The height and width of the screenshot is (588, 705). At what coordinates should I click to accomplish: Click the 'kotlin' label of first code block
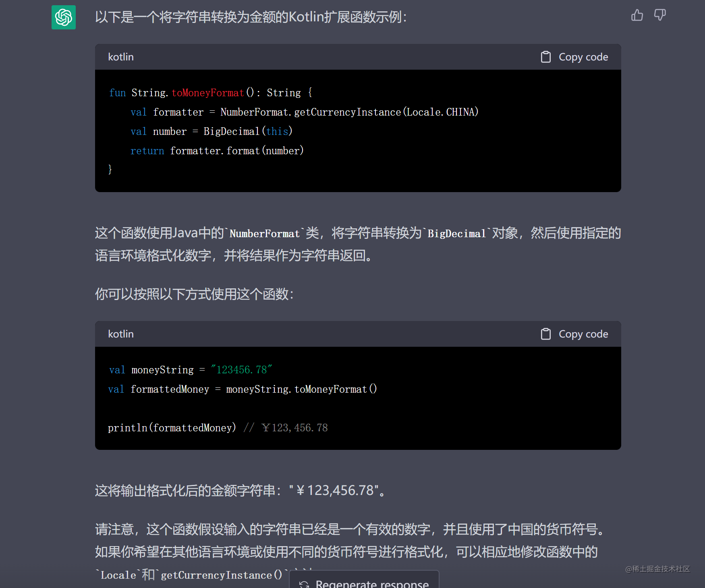pyautogui.click(x=121, y=57)
